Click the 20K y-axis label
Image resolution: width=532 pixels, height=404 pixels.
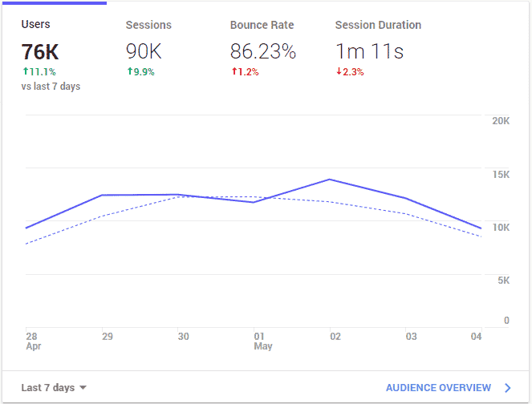[500, 121]
